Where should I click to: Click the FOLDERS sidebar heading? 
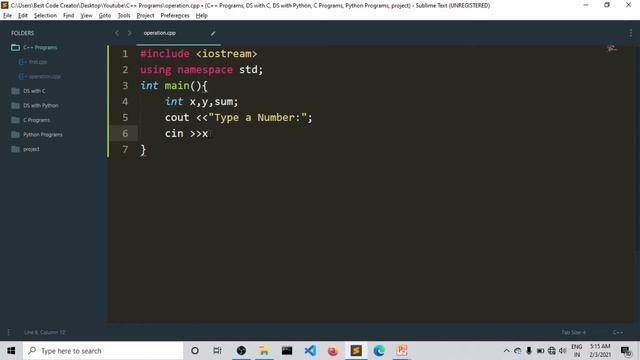[x=22, y=33]
